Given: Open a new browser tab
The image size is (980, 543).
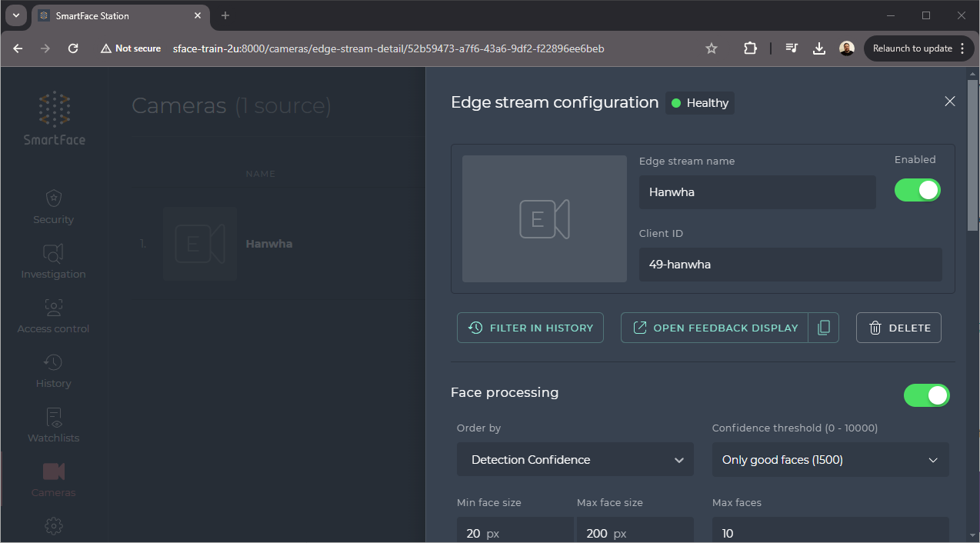Looking at the screenshot, I should click(225, 15).
